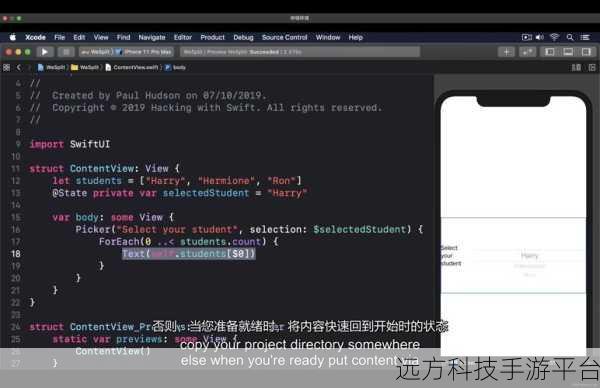Click the 'Select your student' preview label
The width and height of the screenshot is (600, 388).
[451, 256]
